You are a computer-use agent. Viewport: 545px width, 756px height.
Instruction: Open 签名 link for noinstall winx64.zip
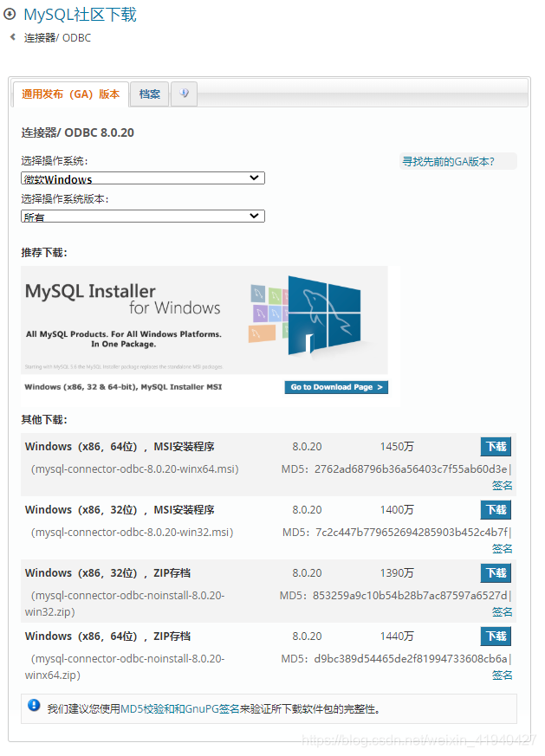pos(502,675)
